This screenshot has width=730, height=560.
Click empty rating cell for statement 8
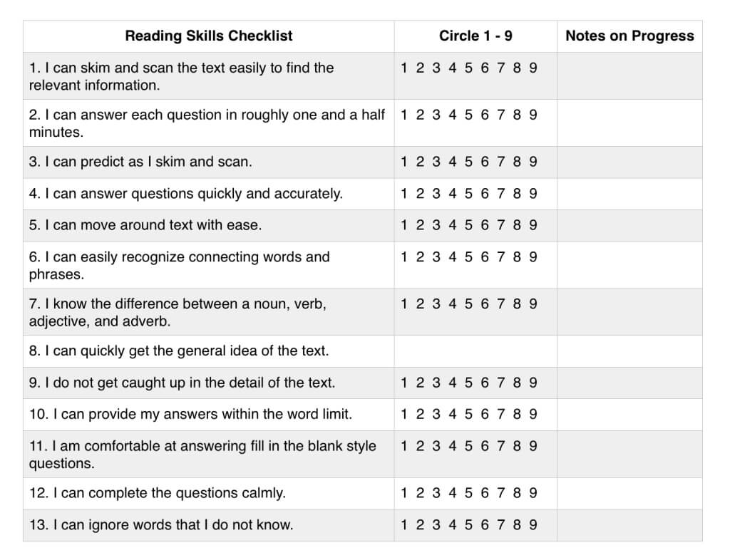coord(475,351)
